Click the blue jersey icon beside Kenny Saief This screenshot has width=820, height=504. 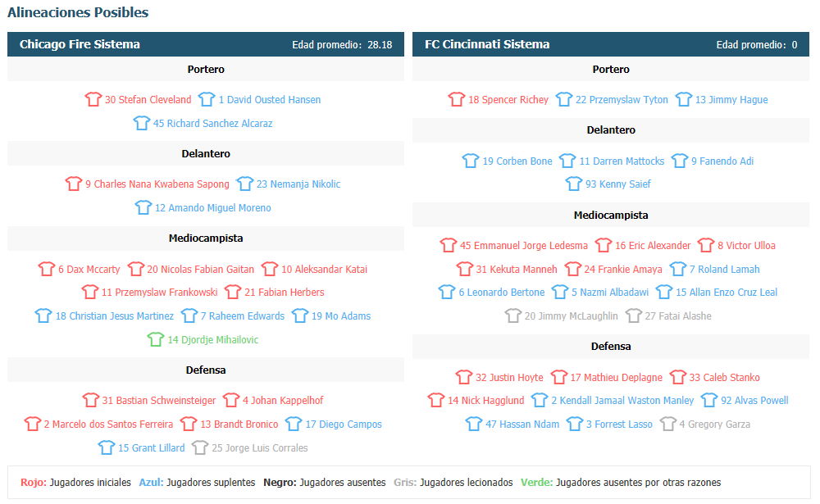pyautogui.click(x=574, y=184)
